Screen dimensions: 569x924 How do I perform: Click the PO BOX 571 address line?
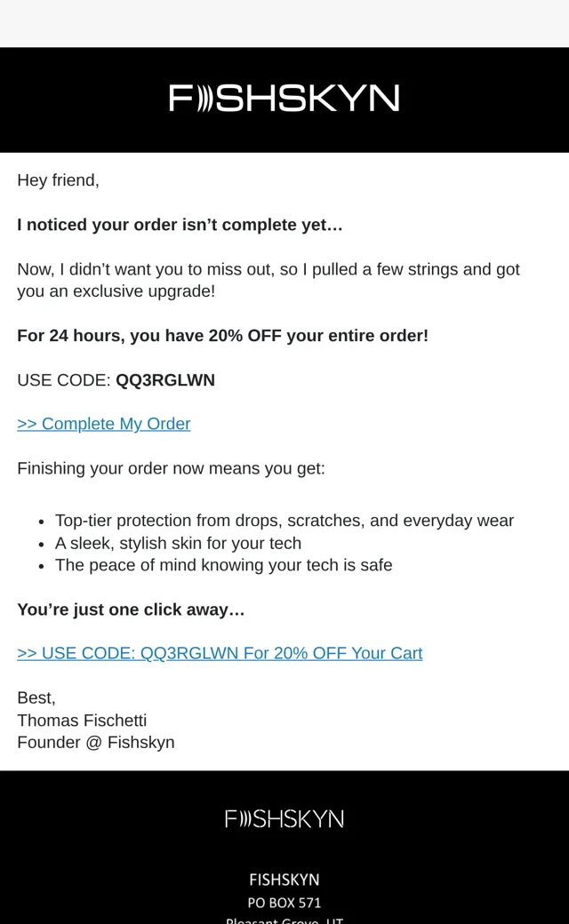284,903
